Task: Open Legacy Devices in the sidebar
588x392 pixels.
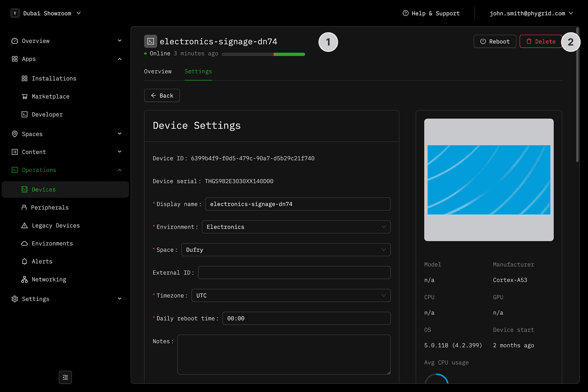Action: pos(65,225)
